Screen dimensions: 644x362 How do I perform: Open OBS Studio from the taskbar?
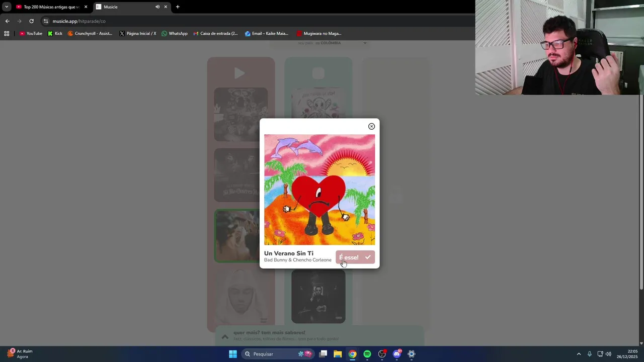click(382, 354)
